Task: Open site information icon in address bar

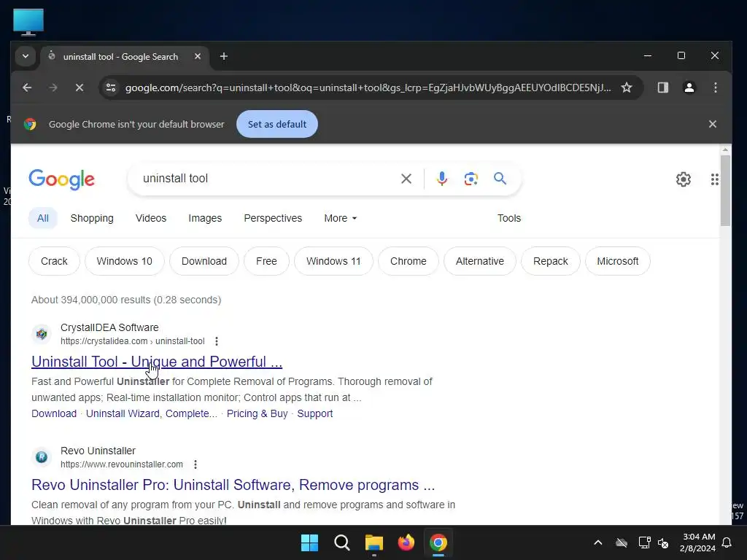Action: point(111,87)
